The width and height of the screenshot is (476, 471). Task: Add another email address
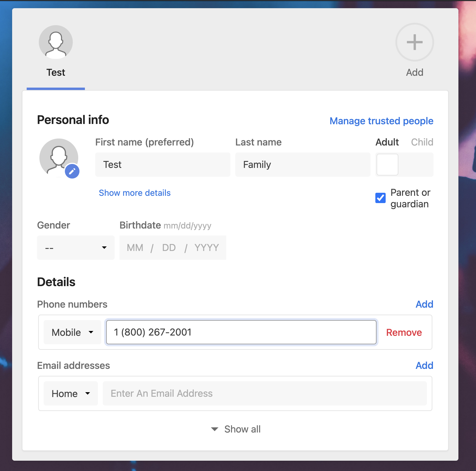424,366
